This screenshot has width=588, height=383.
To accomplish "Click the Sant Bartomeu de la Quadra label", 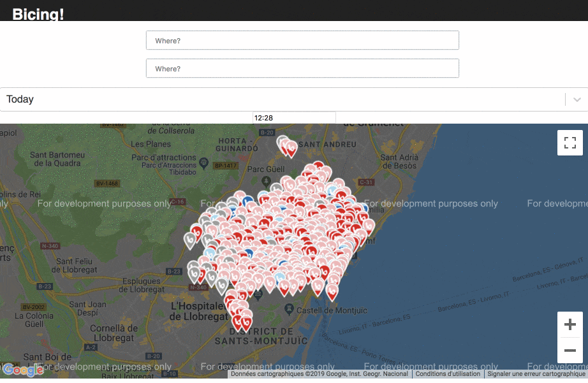I will (57, 159).
